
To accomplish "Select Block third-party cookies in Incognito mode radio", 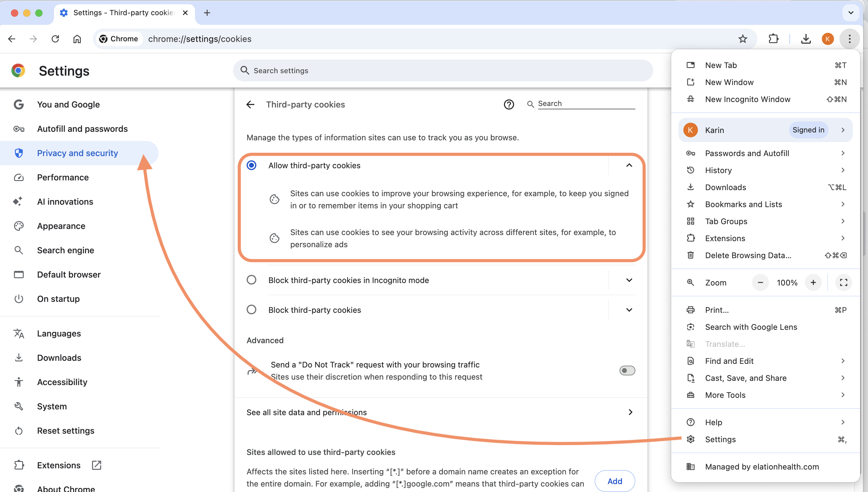I will (251, 280).
